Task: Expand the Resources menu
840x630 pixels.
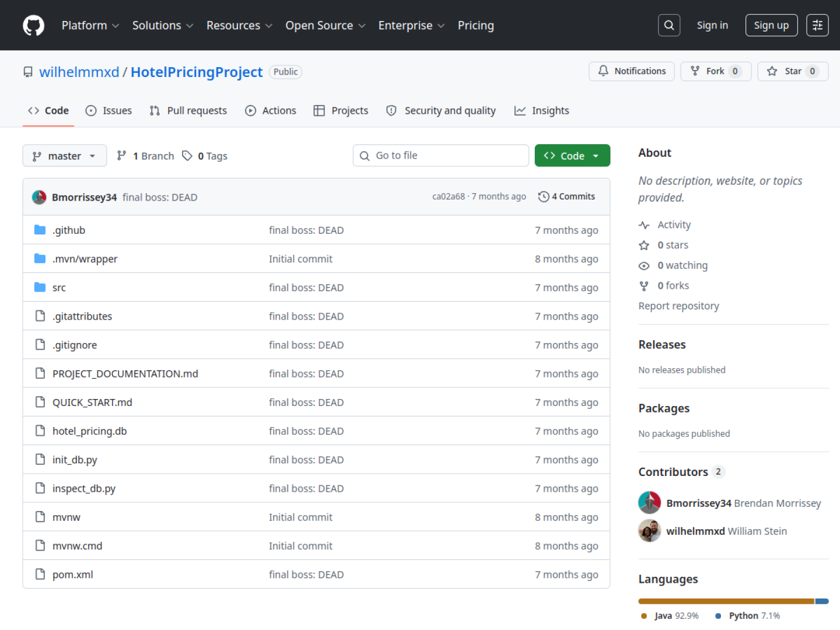Action: point(239,25)
